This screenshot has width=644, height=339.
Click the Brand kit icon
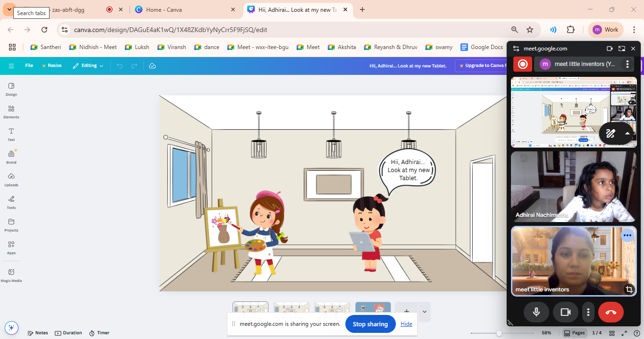click(11, 157)
